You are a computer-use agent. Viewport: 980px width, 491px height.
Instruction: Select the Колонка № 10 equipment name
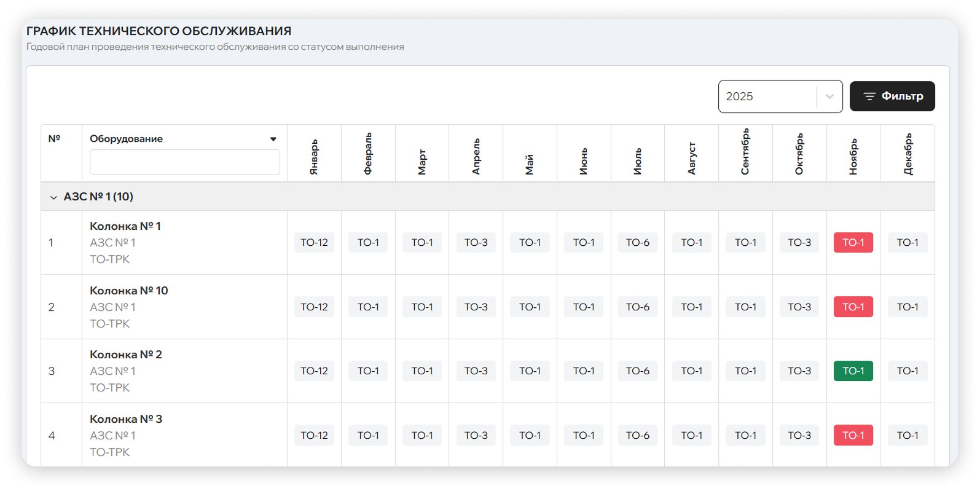point(128,291)
